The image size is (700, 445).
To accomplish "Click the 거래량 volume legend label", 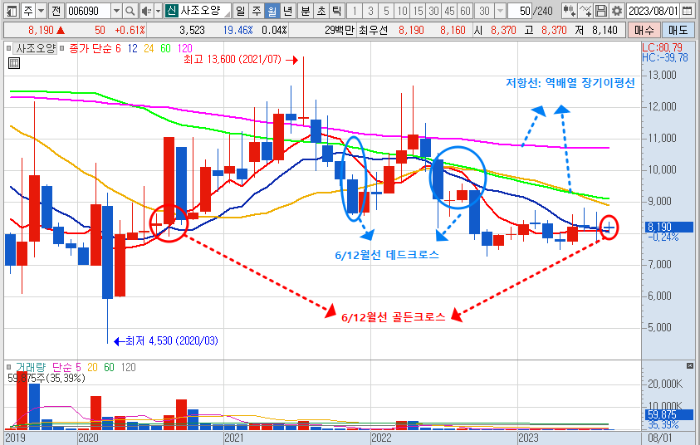I will pyautogui.click(x=31, y=367).
